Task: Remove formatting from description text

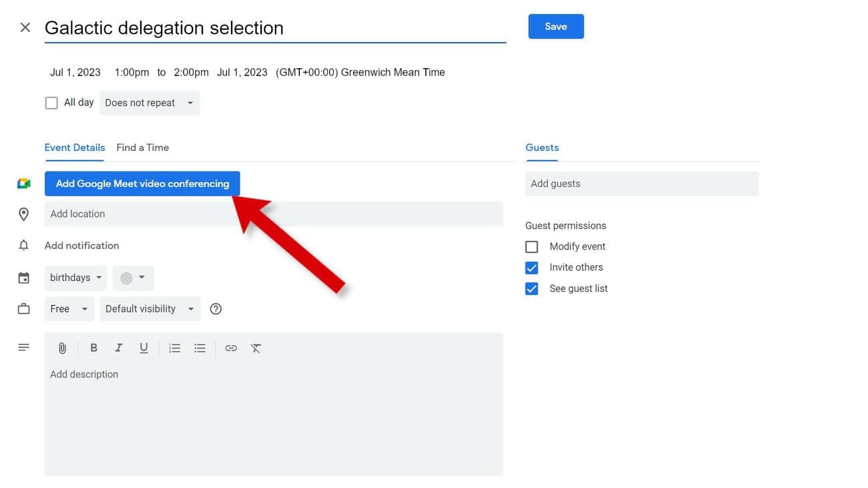Action: (256, 348)
